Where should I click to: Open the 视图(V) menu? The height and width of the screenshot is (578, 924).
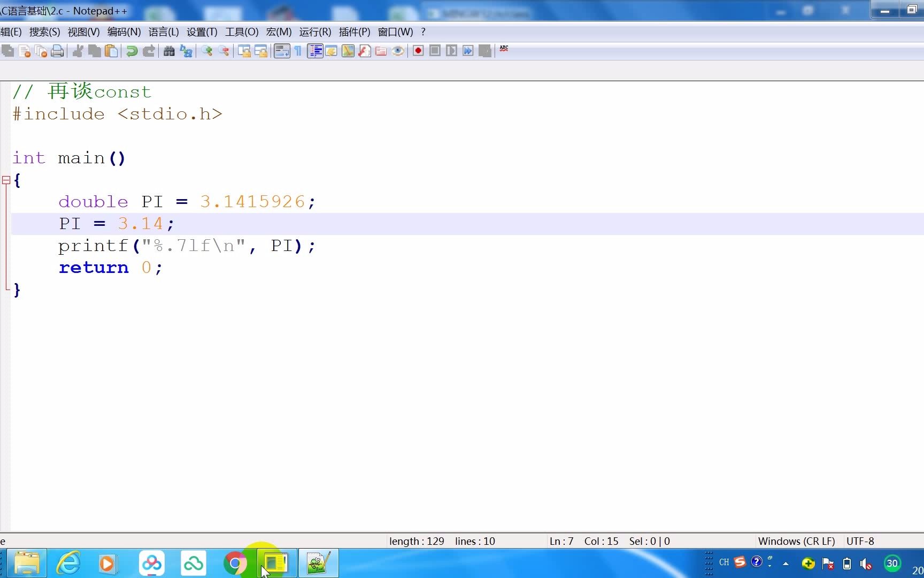click(x=83, y=32)
